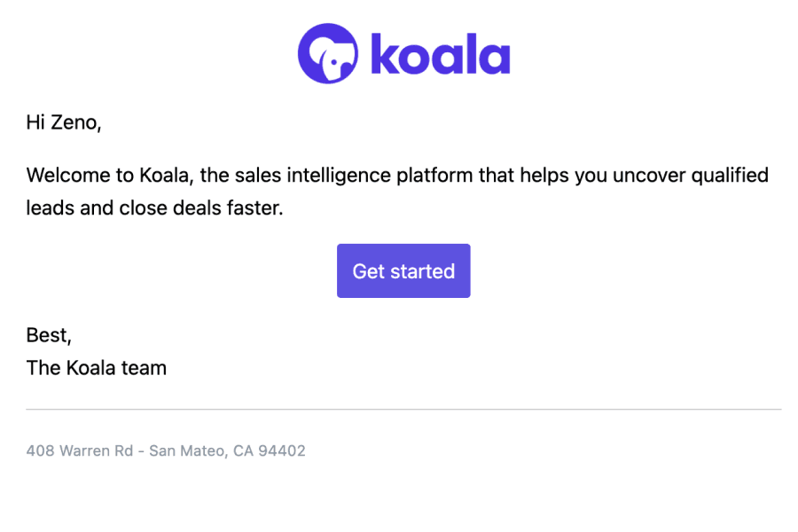798x532 pixels.
Task: Click The Koala team signature line
Action: click(x=96, y=367)
